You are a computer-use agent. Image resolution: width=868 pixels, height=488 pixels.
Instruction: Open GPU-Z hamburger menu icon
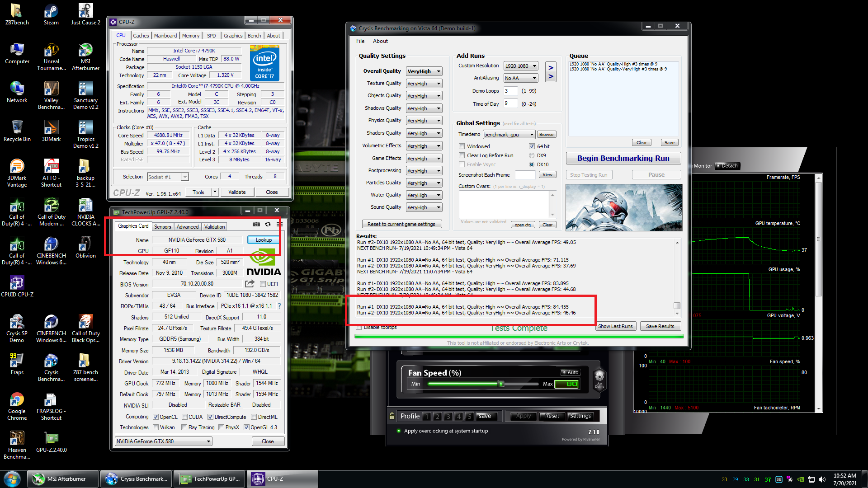(279, 224)
